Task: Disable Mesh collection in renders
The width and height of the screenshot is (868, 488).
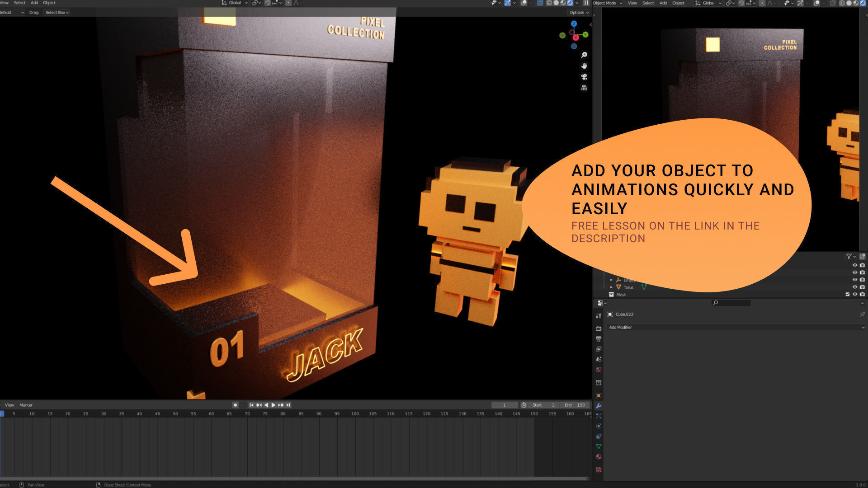Action: (x=862, y=294)
